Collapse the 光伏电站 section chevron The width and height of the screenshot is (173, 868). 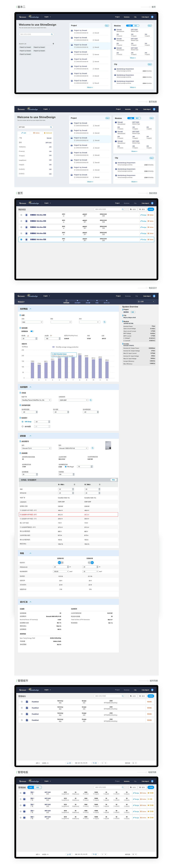tap(30, 309)
